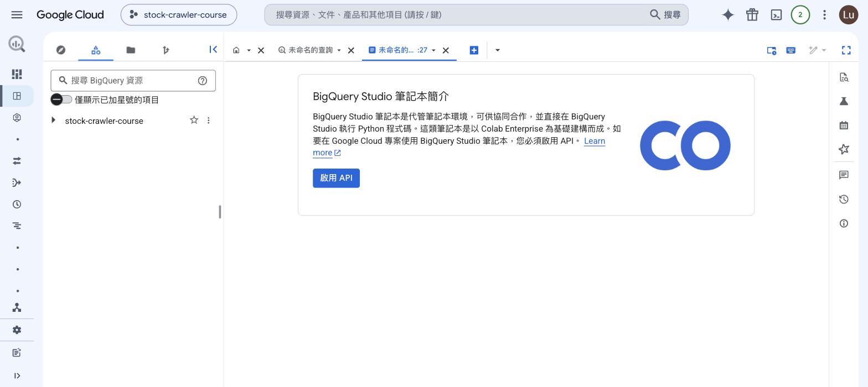Click the BigQuery product icon in sidebar
Viewport: 868px width, 387px height.
(x=17, y=44)
